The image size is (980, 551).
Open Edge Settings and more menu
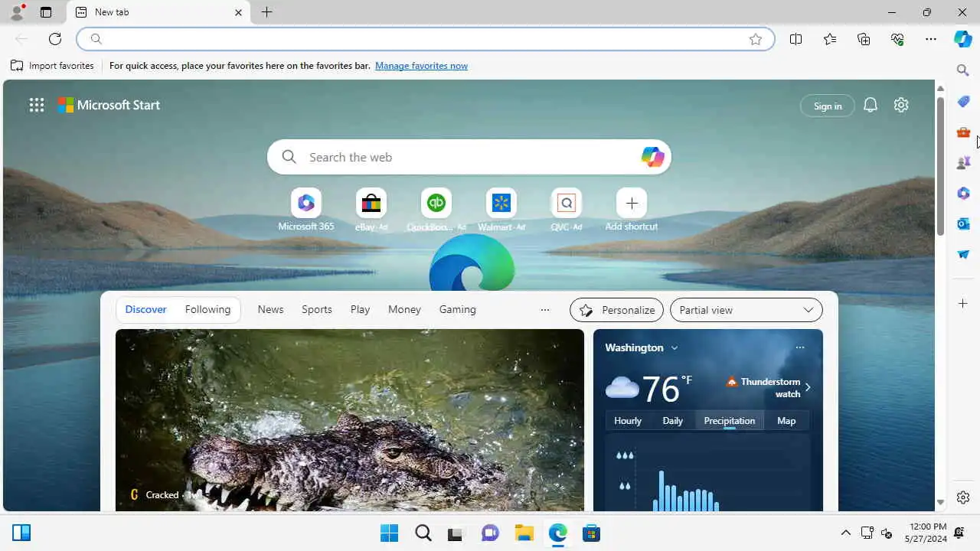click(931, 39)
